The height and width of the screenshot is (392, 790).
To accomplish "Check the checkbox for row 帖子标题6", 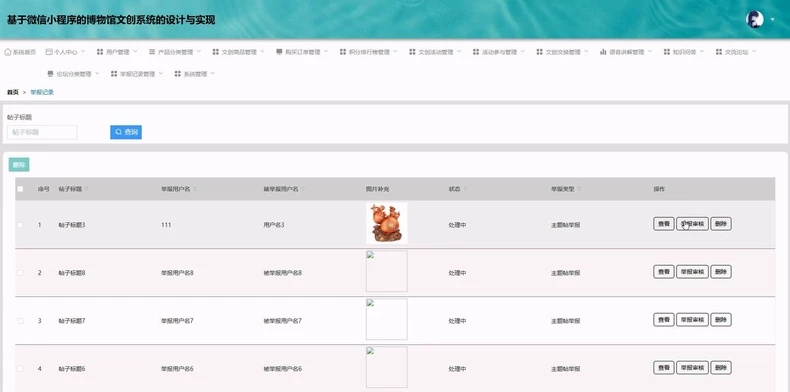I will 20,368.
